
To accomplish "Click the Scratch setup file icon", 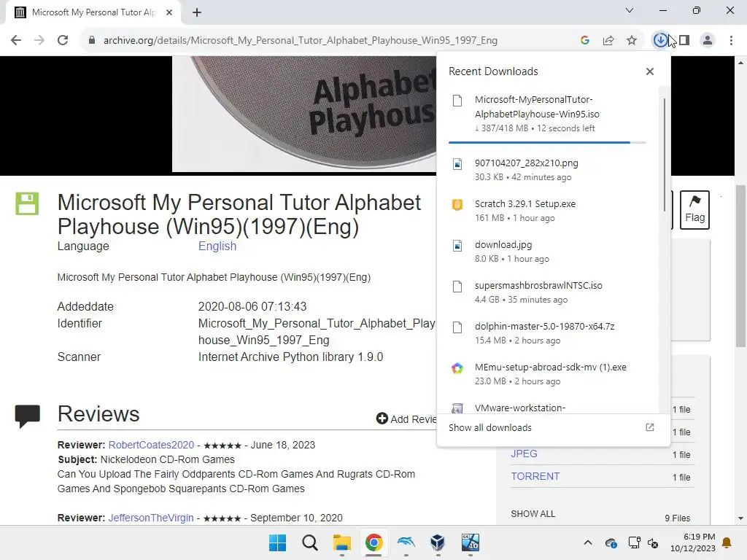I will point(457,205).
